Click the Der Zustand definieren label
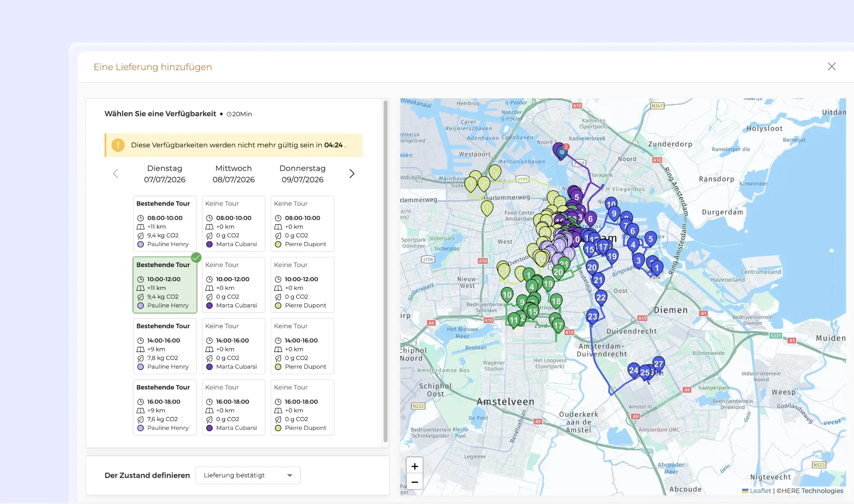The height and width of the screenshot is (504, 854). tap(147, 475)
